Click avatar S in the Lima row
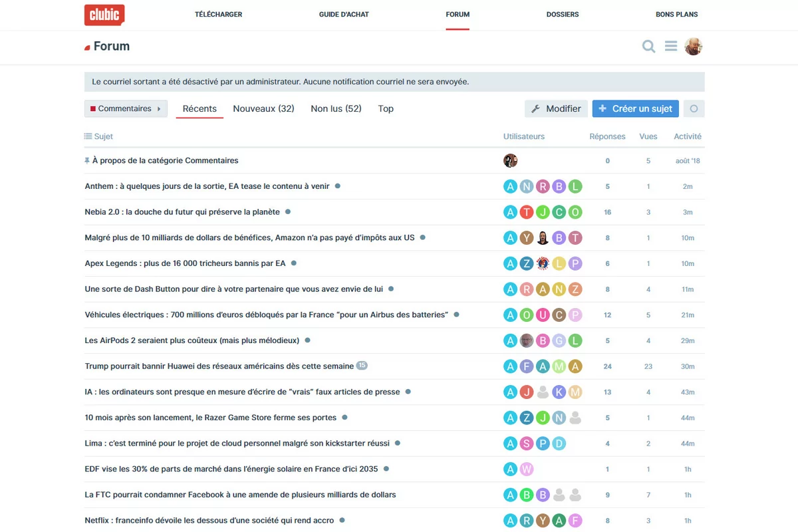The height and width of the screenshot is (532, 798). point(527,443)
